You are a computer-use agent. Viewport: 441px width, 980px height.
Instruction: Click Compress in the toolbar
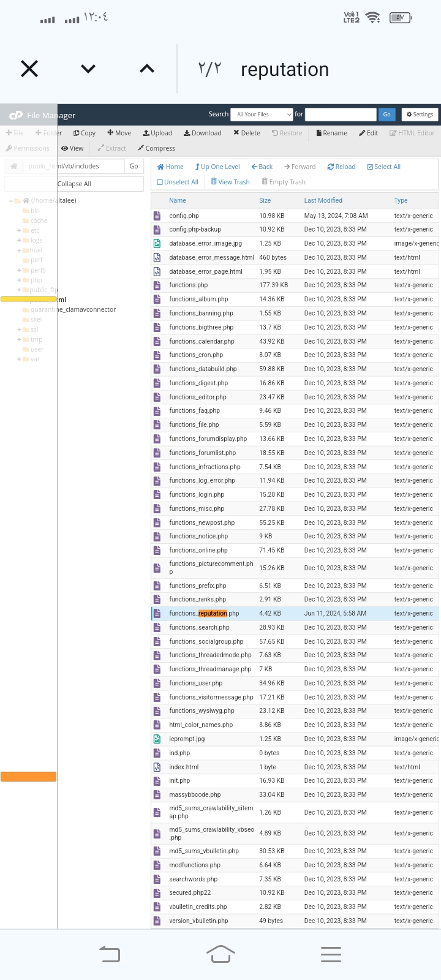click(x=156, y=148)
